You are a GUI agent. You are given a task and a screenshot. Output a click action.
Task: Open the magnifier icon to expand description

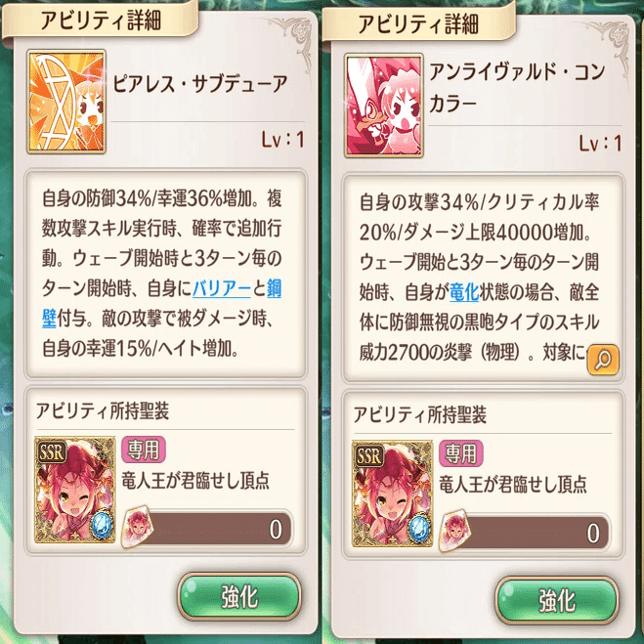click(603, 360)
